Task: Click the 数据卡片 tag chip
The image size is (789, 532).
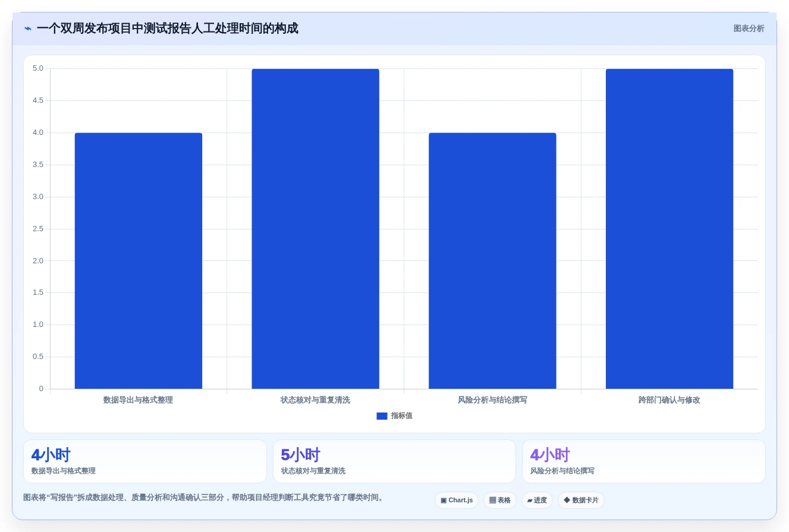Action: point(581,500)
